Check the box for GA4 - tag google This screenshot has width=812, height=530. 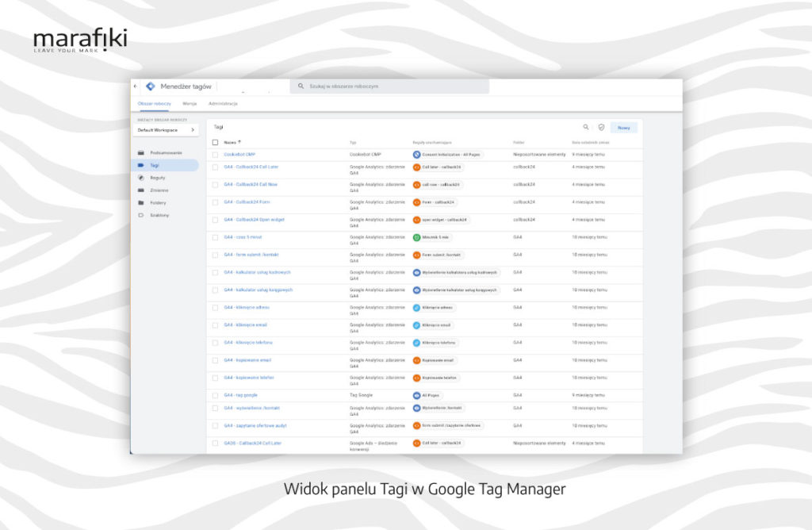[x=215, y=395]
